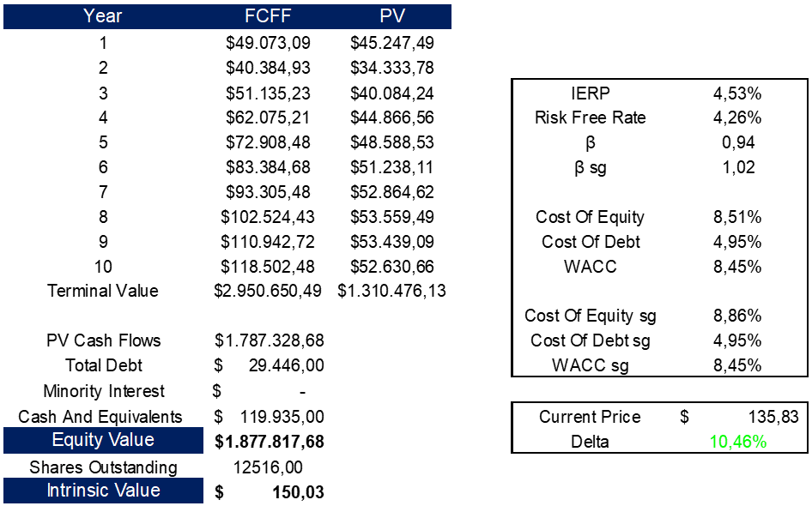Click the Equity Value label cell
This screenshot has height=506, width=812.
pyautogui.click(x=103, y=441)
